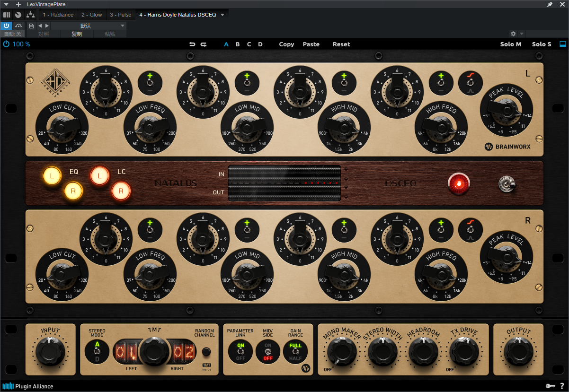Switch to the 1 - Radiance tab
Screen dimensions: 569x392
point(58,15)
